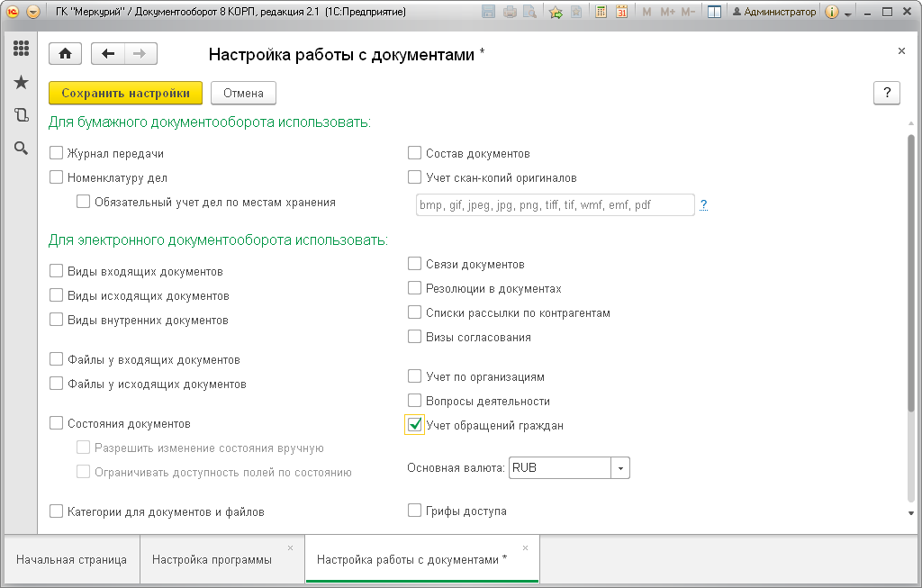Check Связи документов checkbox

414,264
